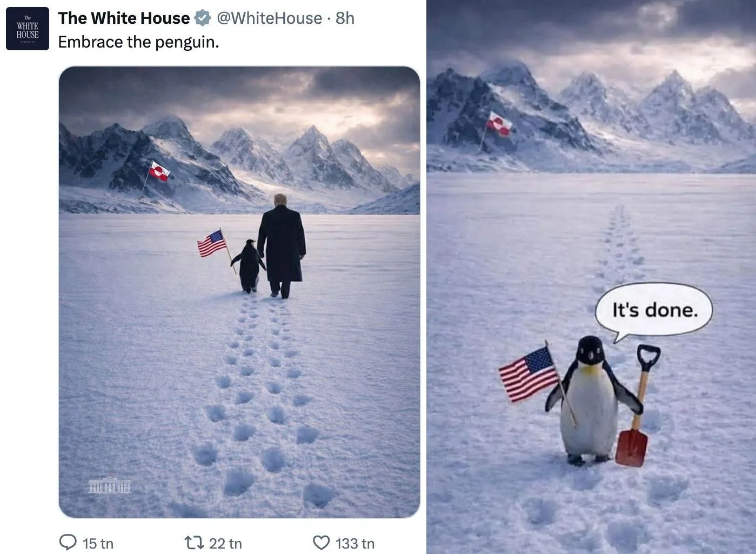756x554 pixels.
Task: Open The White House display name
Action: (x=124, y=18)
